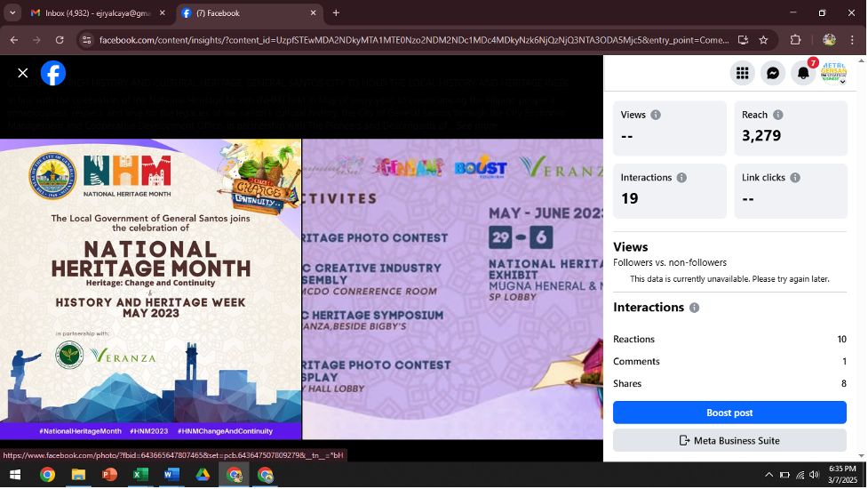
Task: Show info about Reach metric
Action: click(x=777, y=116)
